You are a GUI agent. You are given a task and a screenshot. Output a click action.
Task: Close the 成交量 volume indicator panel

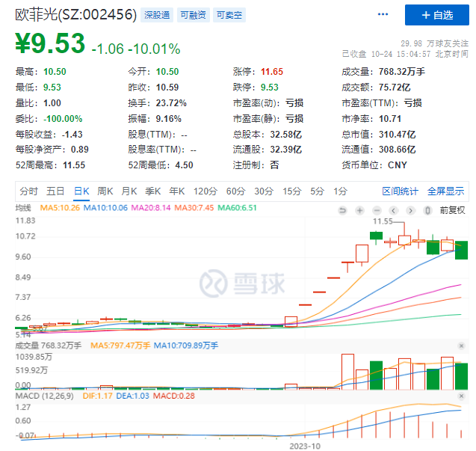[x=461, y=346]
